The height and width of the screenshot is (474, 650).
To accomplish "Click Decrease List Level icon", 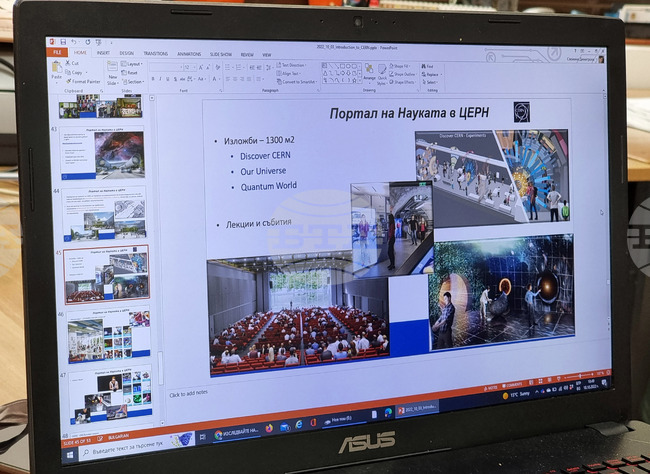I will pos(252,68).
